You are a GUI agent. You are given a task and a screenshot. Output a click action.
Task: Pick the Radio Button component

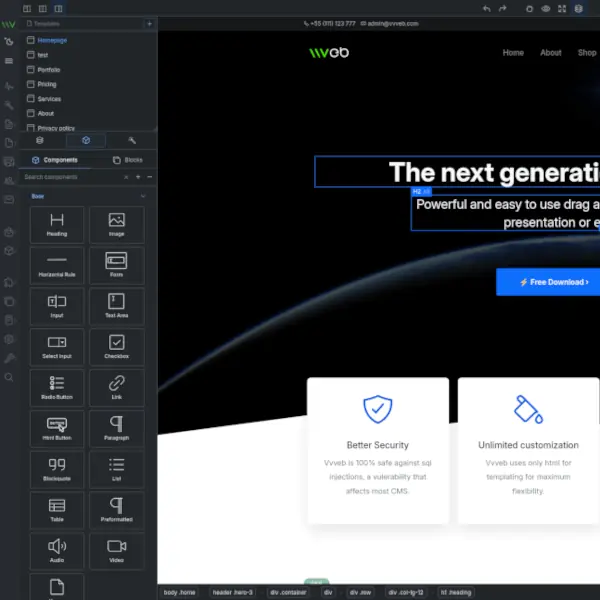click(x=57, y=388)
